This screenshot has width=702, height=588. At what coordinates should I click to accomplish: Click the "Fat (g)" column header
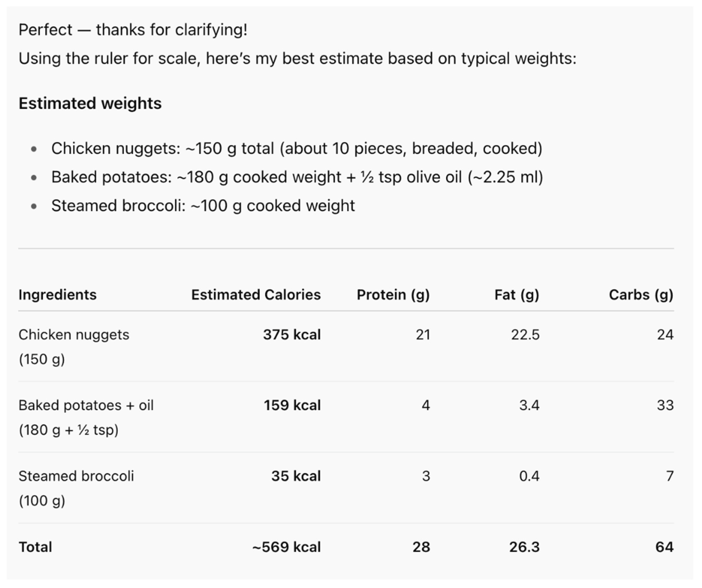click(516, 295)
